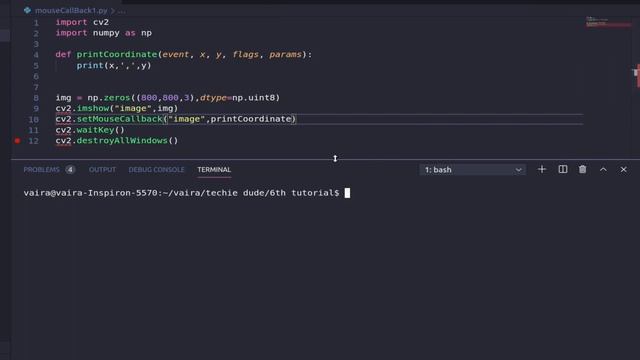Switch to the PROBLEMS tab

click(41, 169)
